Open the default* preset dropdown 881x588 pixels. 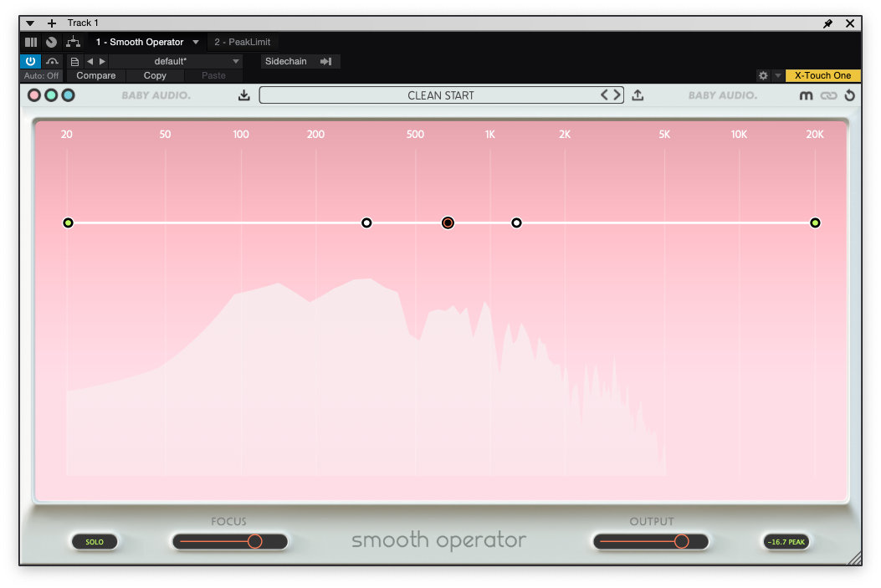point(177,61)
